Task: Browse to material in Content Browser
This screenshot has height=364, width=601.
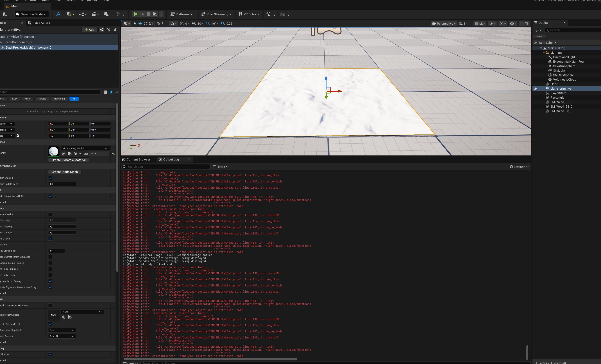Action: point(70,154)
